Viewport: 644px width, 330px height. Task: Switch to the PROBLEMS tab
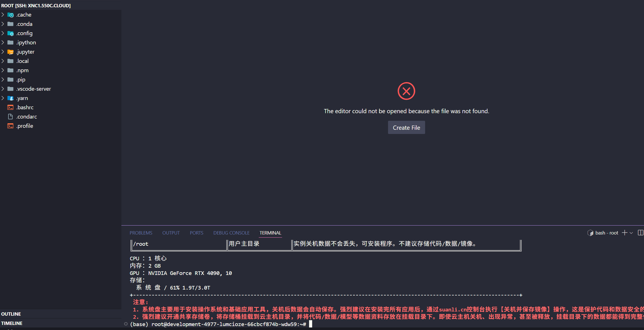[141, 233]
